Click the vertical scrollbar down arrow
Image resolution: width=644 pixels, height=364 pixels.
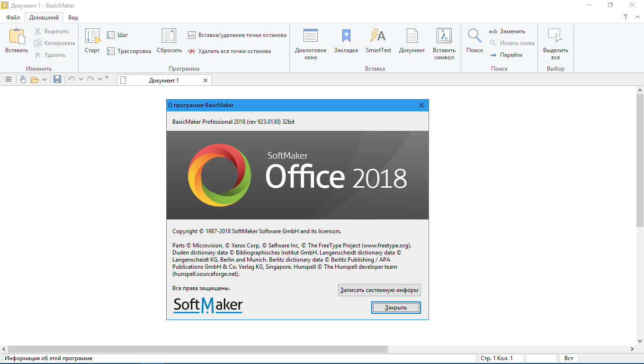[x=640, y=341]
